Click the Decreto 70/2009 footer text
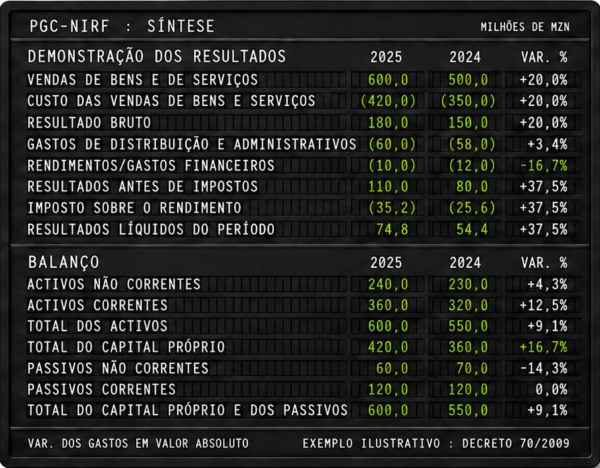The image size is (600, 468). pyautogui.click(x=516, y=444)
